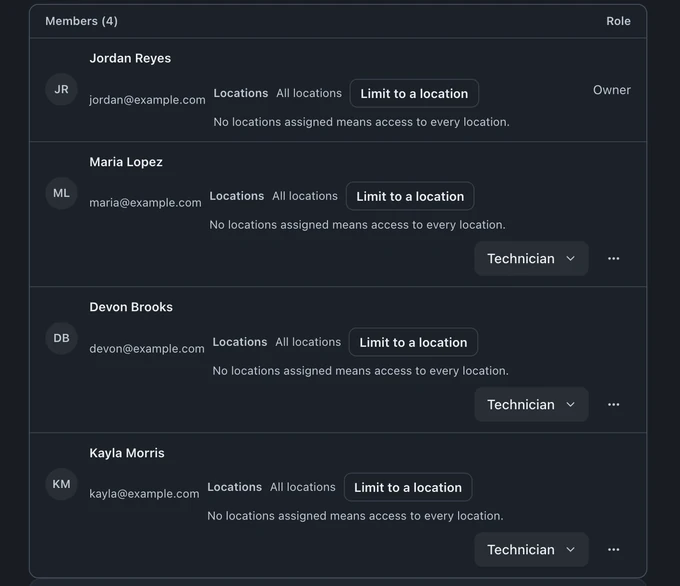The image size is (680, 586).
Task: Click the no-locations hint under Jordan Reyes
Action: pyautogui.click(x=362, y=122)
